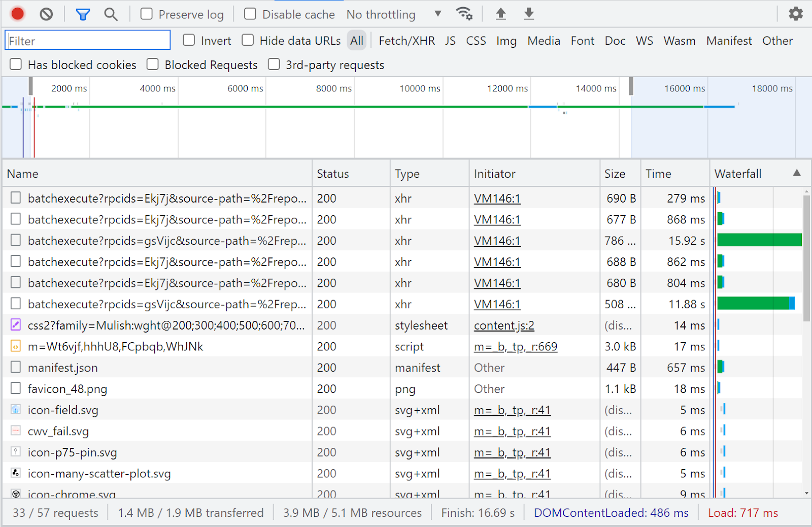This screenshot has width=812, height=527.
Task: Click the cwv_fail.svg thumbnail icon
Action: pos(16,431)
